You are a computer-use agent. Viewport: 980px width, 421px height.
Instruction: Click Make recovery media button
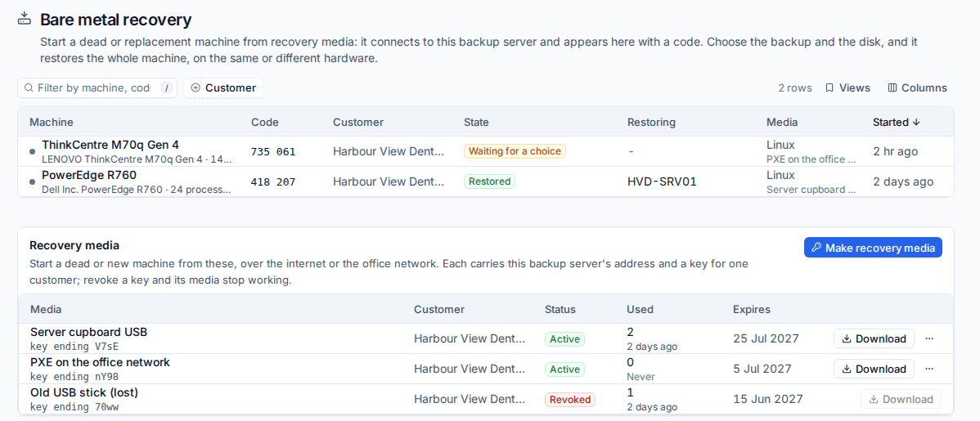coord(873,248)
